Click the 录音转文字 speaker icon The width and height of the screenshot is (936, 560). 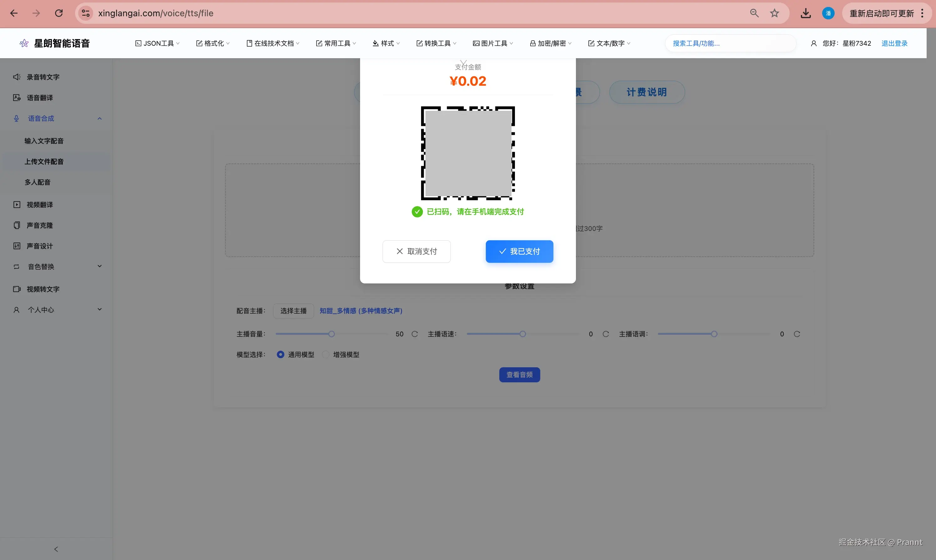(x=17, y=77)
